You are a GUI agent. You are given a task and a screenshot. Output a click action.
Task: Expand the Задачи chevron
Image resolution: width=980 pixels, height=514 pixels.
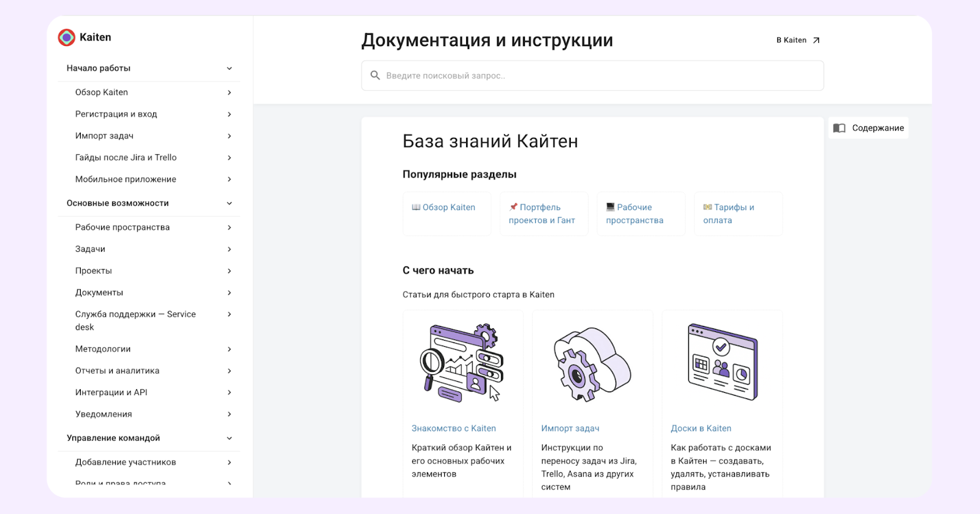(x=230, y=249)
